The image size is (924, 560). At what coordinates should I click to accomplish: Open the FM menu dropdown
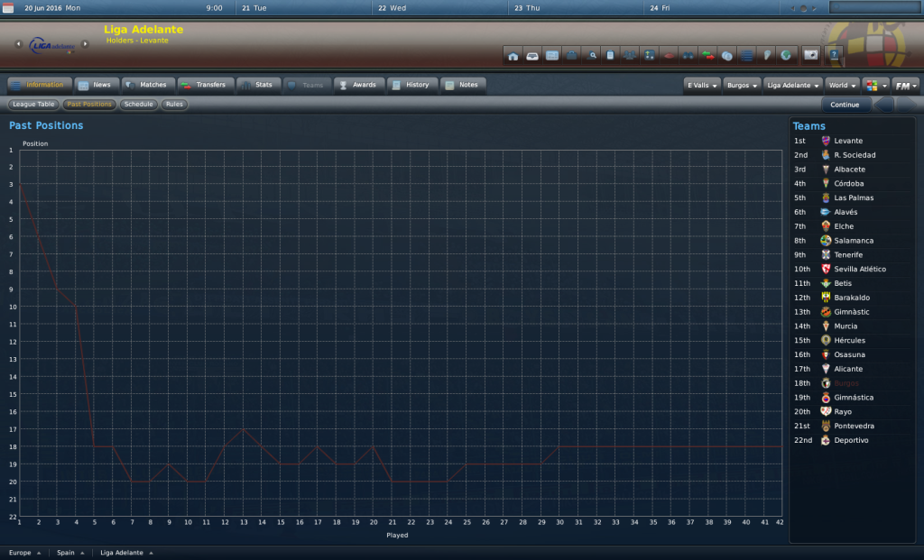(906, 86)
